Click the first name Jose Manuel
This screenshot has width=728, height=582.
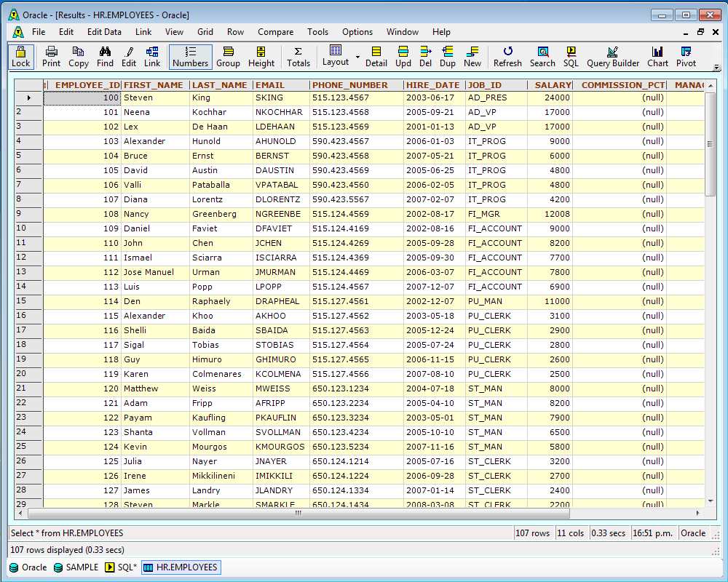(156, 272)
